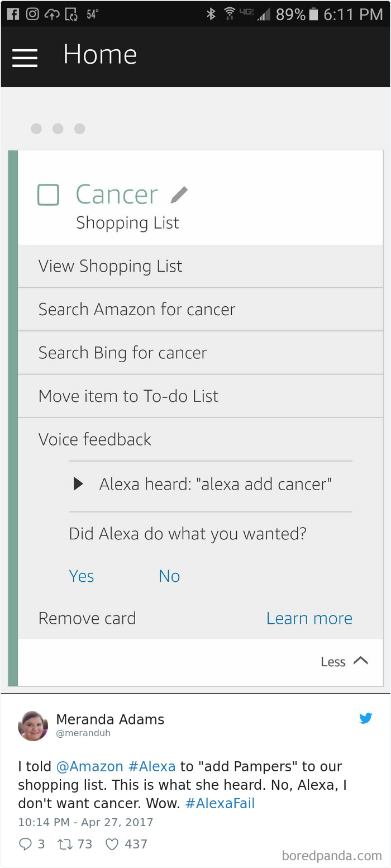
Task: Open the @Amazon mention in the tweet
Action: coord(90,766)
